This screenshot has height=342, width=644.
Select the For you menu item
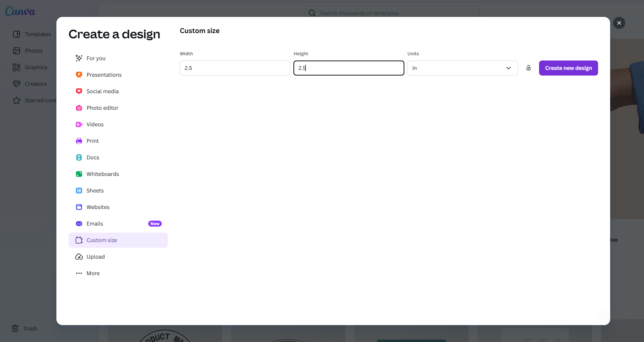coord(96,58)
